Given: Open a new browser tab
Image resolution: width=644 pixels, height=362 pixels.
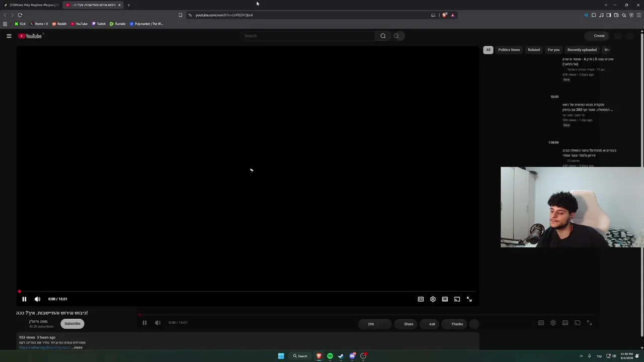Looking at the screenshot, I should point(129,5).
